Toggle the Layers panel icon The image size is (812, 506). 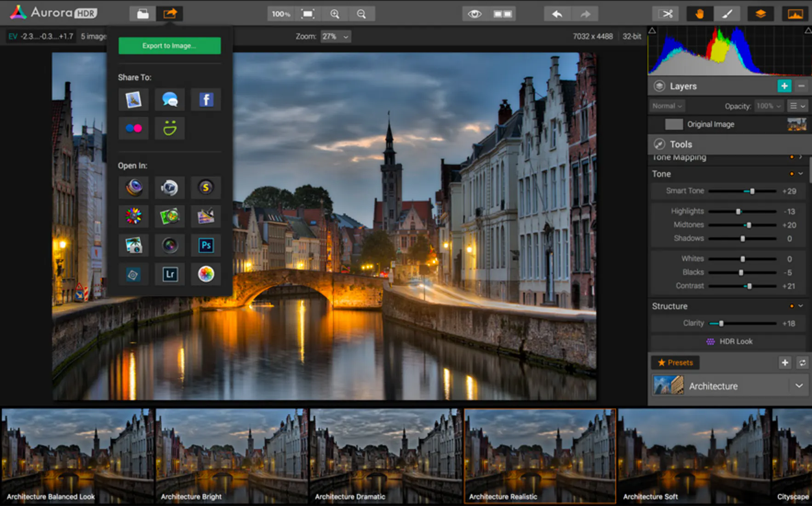coord(761,14)
